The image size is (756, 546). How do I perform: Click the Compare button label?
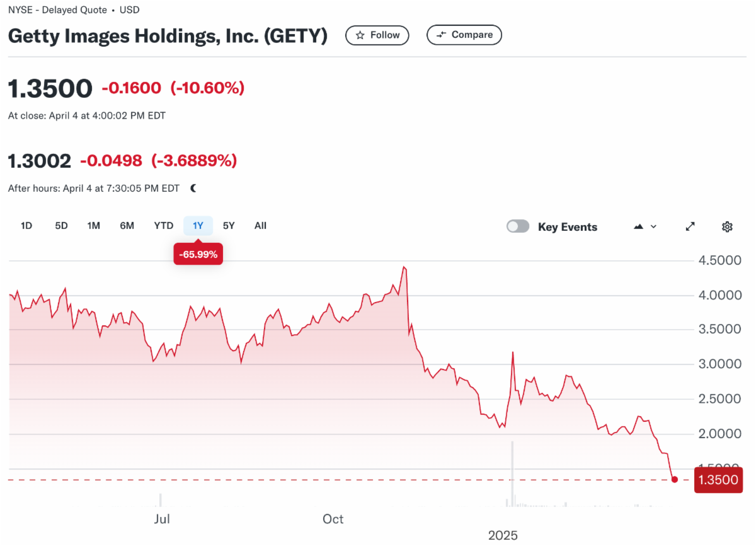click(x=472, y=35)
